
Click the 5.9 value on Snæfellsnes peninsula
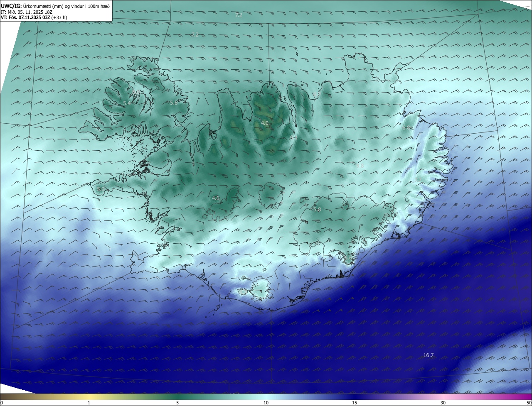[101, 189]
